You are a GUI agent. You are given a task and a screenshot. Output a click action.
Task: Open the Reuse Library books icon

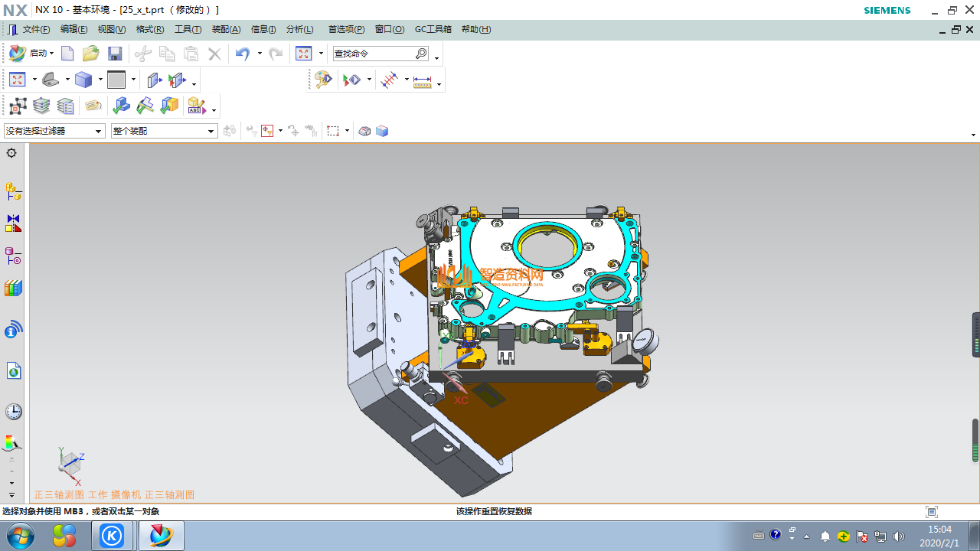point(13,289)
